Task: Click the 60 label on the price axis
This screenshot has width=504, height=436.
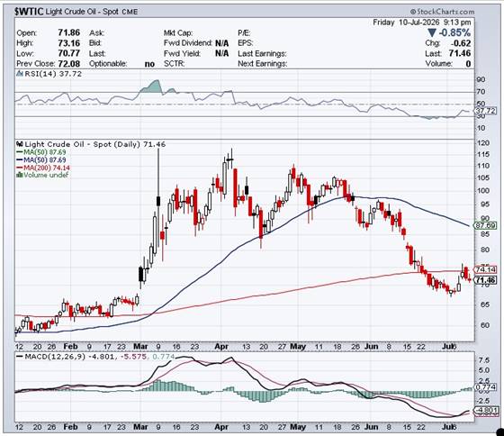Action: (485, 325)
